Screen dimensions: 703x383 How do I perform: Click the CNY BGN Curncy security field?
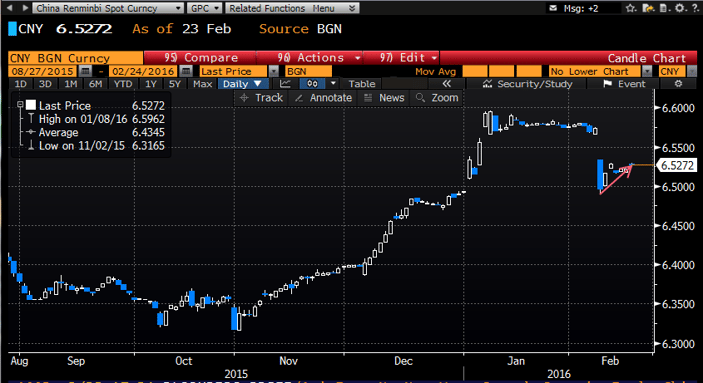pyautogui.click(x=75, y=58)
